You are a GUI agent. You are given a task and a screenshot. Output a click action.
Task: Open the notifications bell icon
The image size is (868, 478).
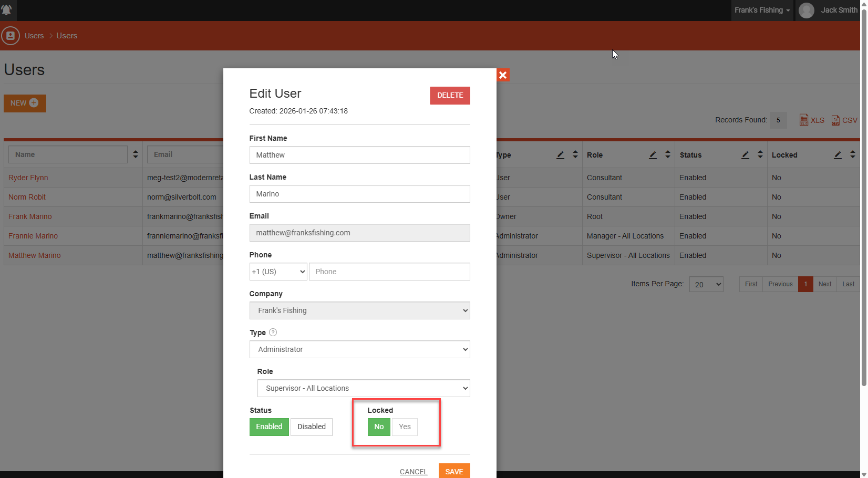(x=7, y=9)
